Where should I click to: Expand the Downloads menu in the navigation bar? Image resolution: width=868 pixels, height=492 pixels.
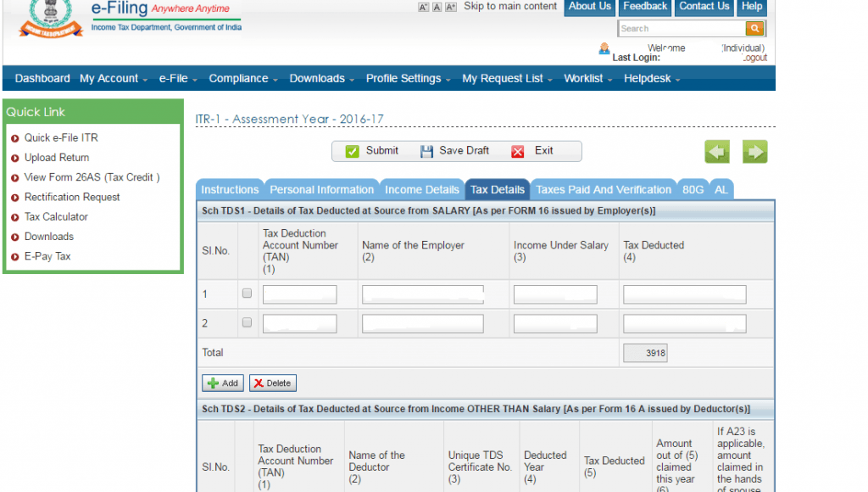coord(318,78)
